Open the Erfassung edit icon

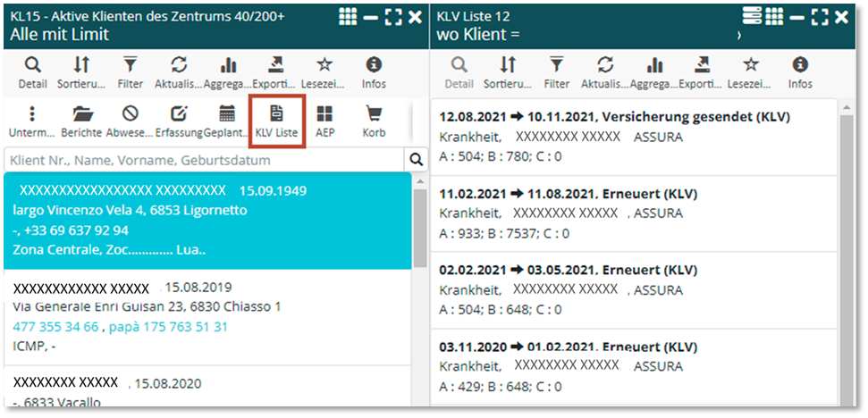(x=179, y=121)
